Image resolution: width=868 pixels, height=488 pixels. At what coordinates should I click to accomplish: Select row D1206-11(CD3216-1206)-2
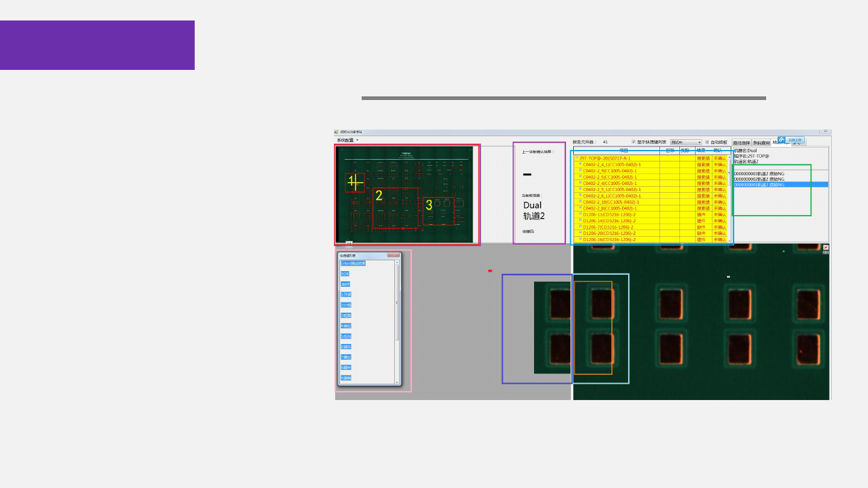pos(650,214)
